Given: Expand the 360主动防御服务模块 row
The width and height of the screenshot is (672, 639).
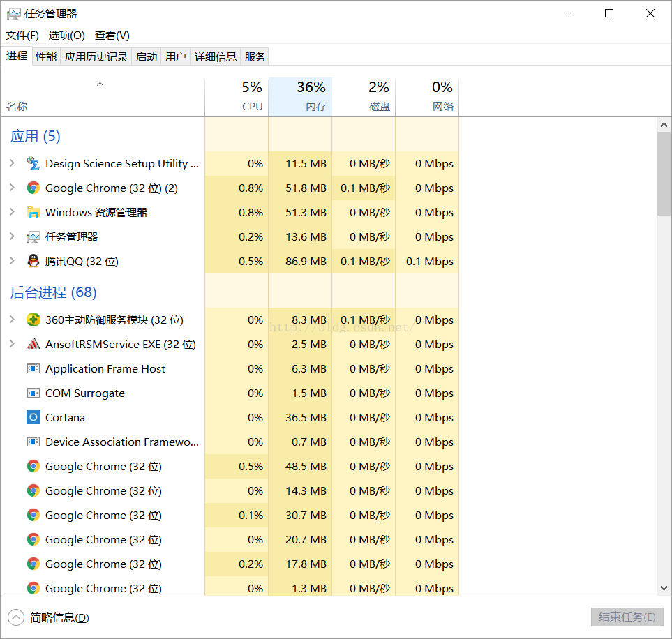Looking at the screenshot, I should [12, 319].
